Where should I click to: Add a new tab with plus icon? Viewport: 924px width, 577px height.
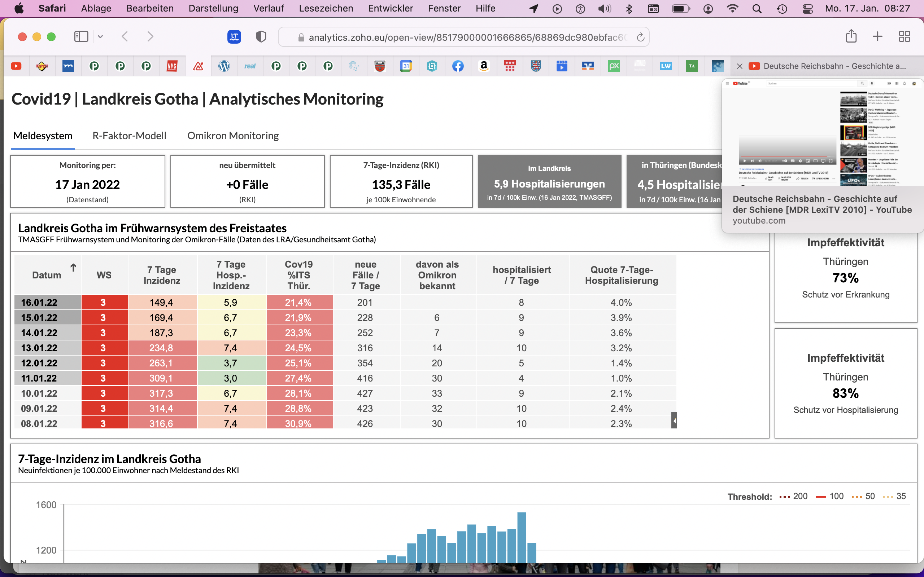pyautogui.click(x=877, y=37)
